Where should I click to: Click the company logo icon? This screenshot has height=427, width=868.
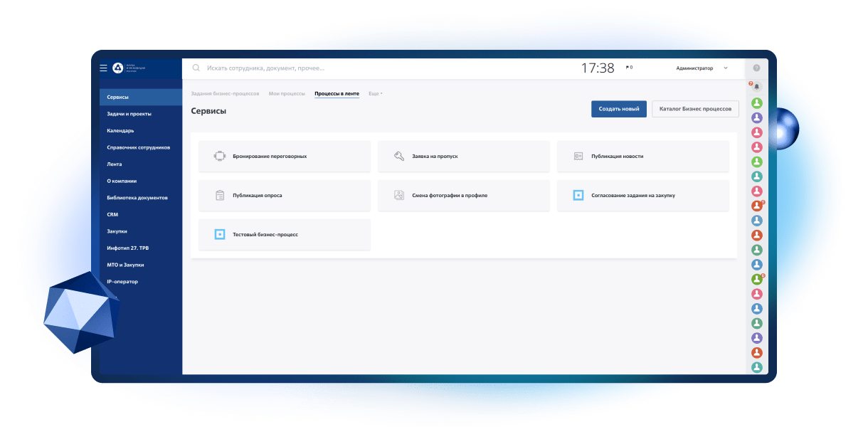pyautogui.click(x=117, y=68)
